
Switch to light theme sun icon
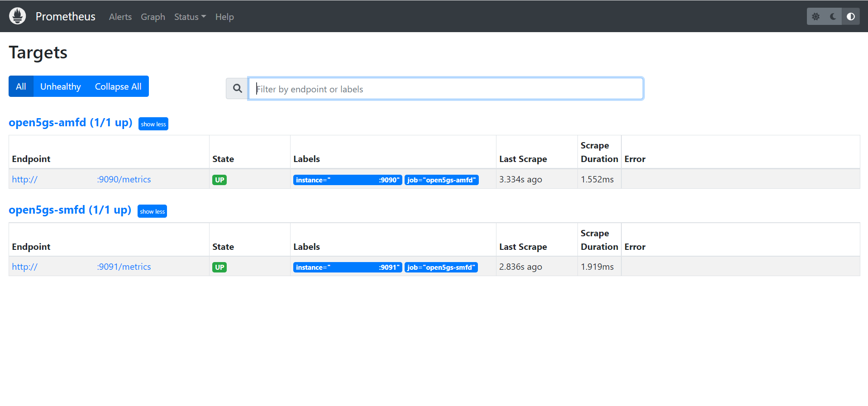tap(816, 16)
